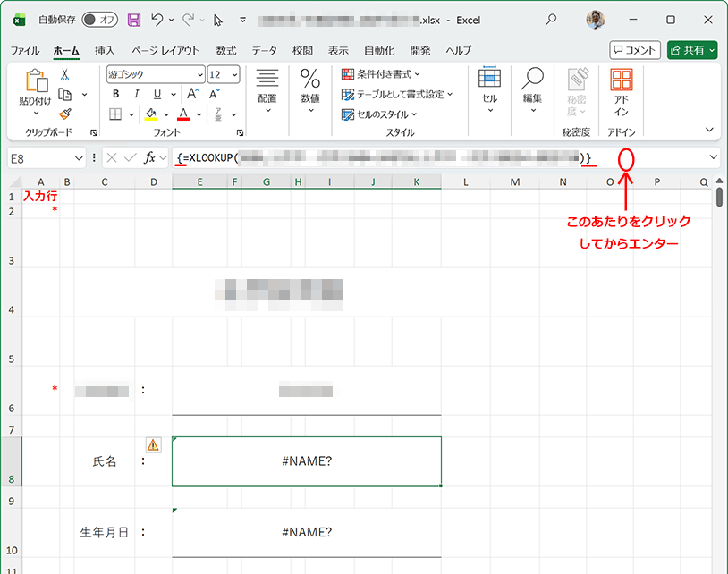The width and height of the screenshot is (728, 574).
Task: Click the Insert Function fx icon
Action: click(x=150, y=157)
